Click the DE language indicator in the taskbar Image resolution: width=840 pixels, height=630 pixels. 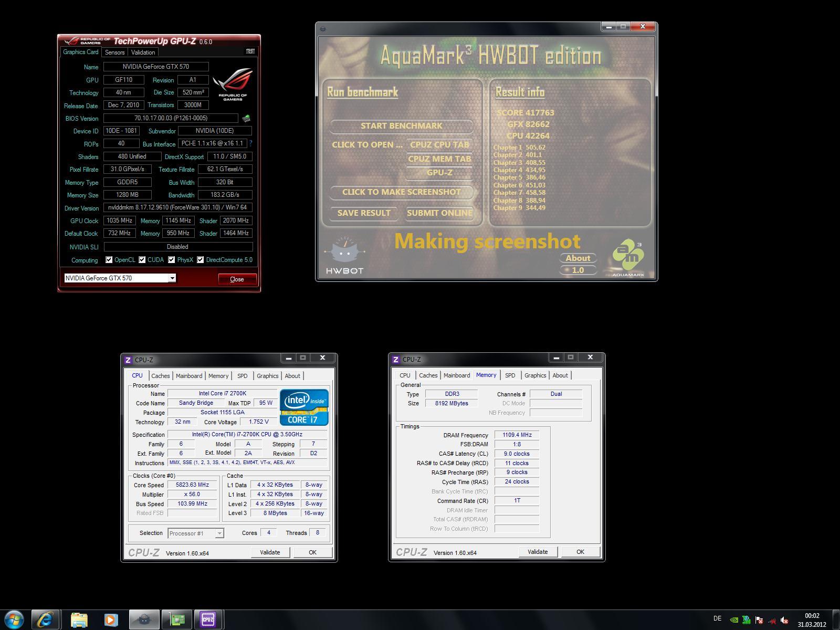(x=718, y=618)
